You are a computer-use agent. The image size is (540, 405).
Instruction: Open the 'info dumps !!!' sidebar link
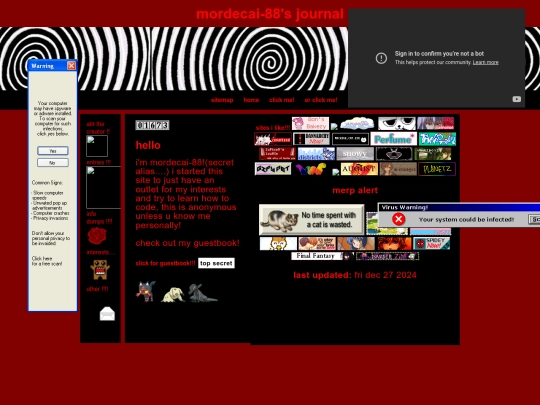(99, 218)
